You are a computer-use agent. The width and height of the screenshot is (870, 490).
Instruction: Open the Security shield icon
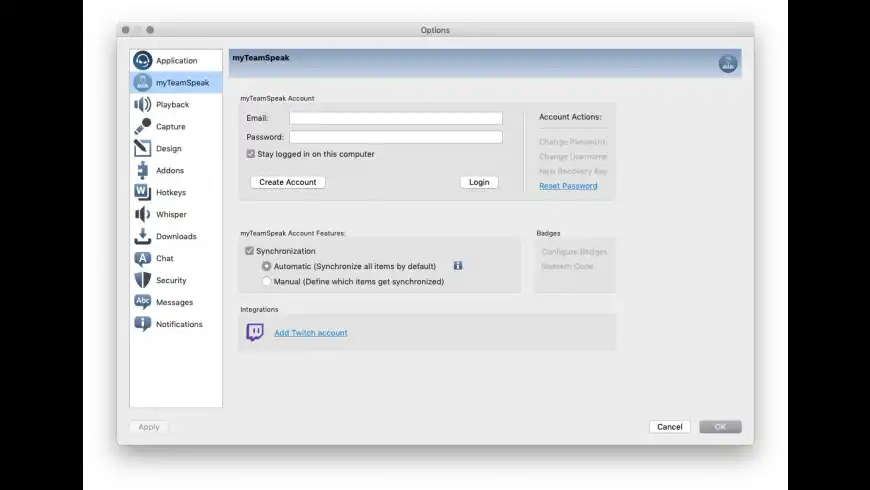(143, 280)
